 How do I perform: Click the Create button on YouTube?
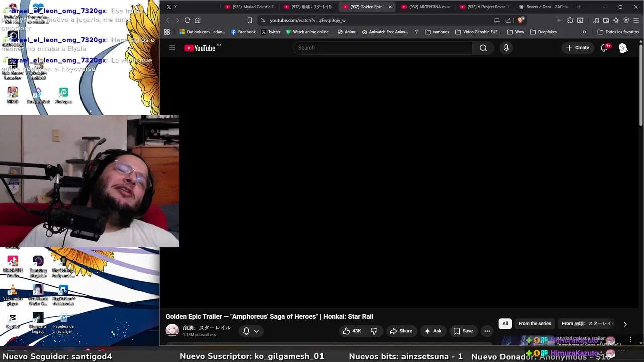pyautogui.click(x=577, y=48)
